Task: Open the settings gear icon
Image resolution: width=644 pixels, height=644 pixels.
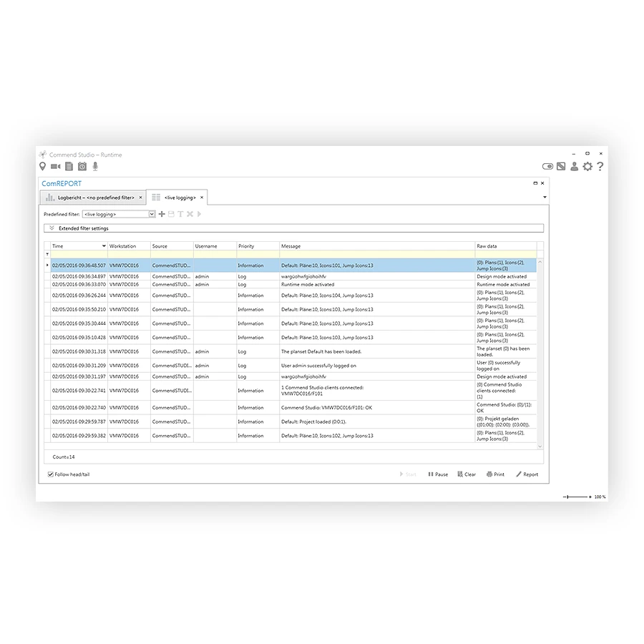Action: pos(587,166)
